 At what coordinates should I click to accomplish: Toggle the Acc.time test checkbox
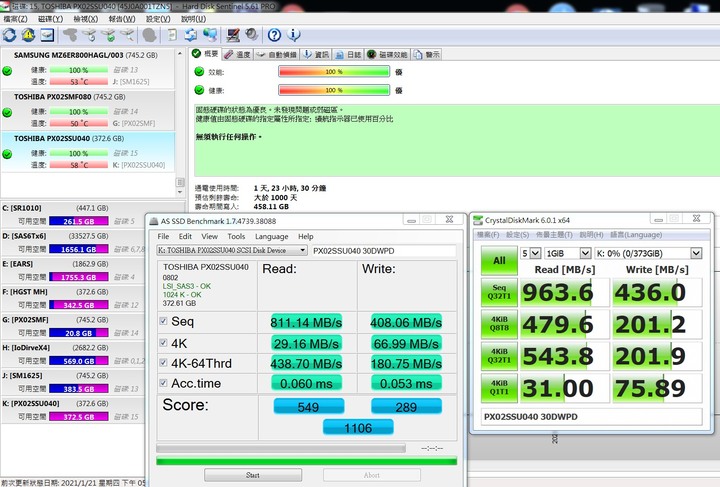tap(163, 382)
